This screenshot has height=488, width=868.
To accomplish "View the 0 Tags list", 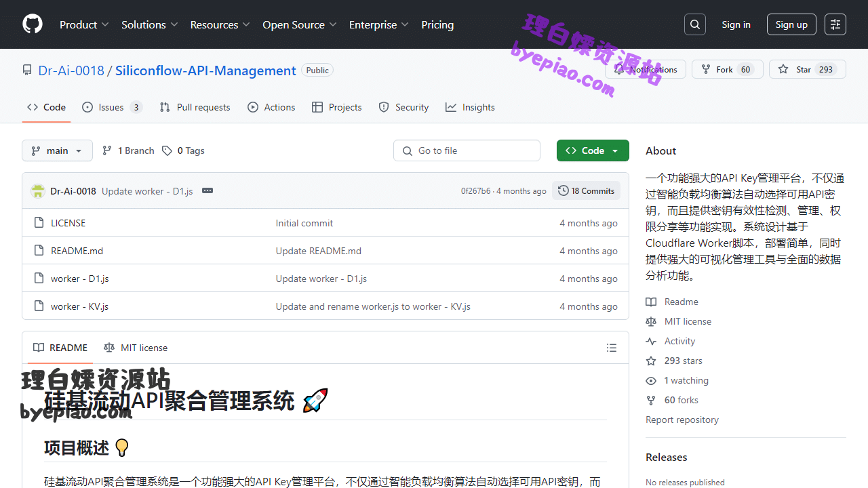I will click(x=183, y=150).
